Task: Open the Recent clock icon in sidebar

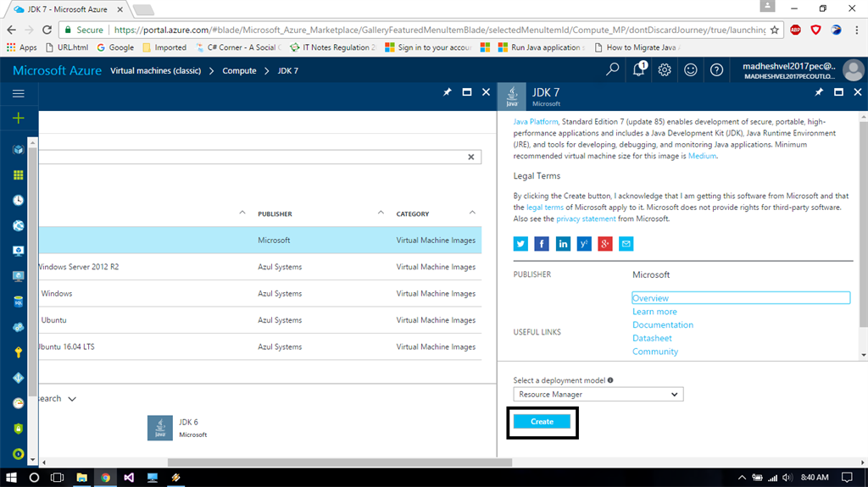Action: (19, 201)
